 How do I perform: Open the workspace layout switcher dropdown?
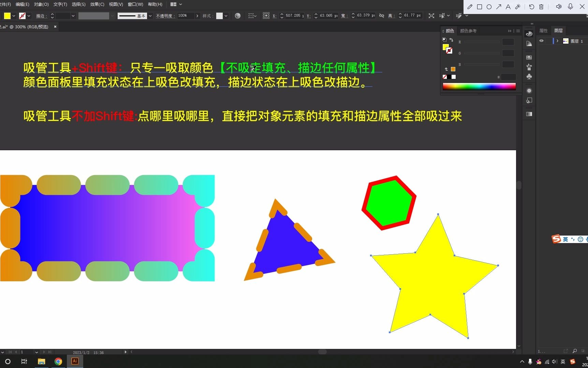tap(176, 4)
